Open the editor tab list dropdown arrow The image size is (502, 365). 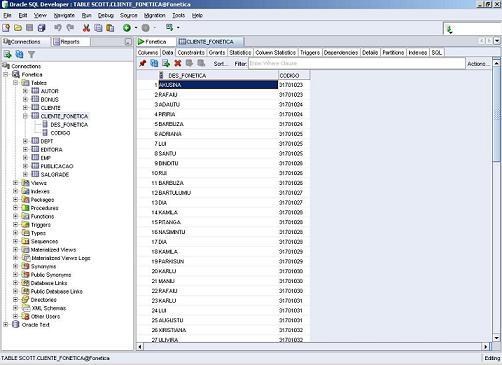pyautogui.click(x=497, y=41)
